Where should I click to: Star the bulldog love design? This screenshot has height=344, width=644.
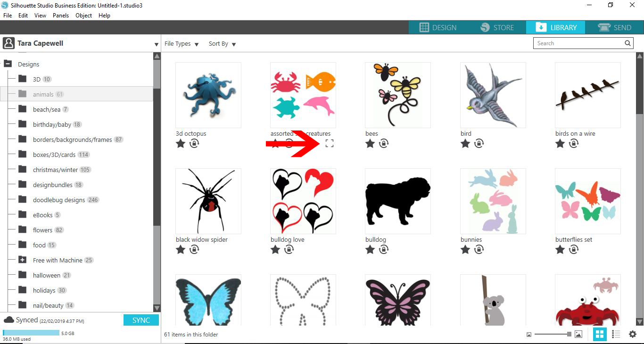click(x=275, y=250)
